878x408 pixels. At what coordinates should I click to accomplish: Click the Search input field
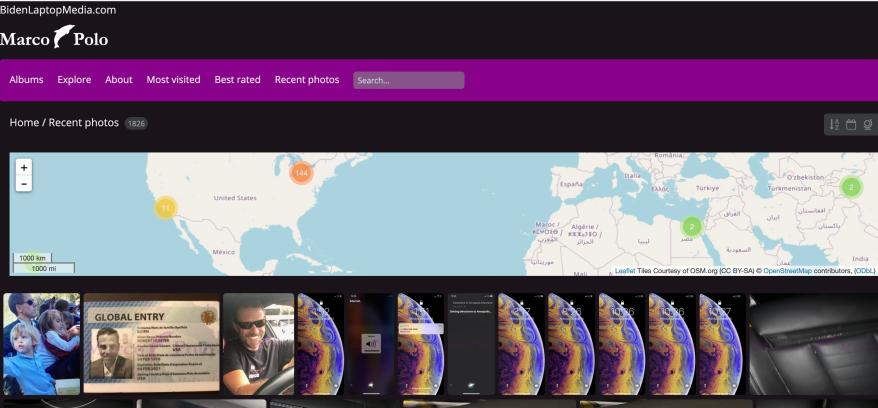(x=408, y=80)
